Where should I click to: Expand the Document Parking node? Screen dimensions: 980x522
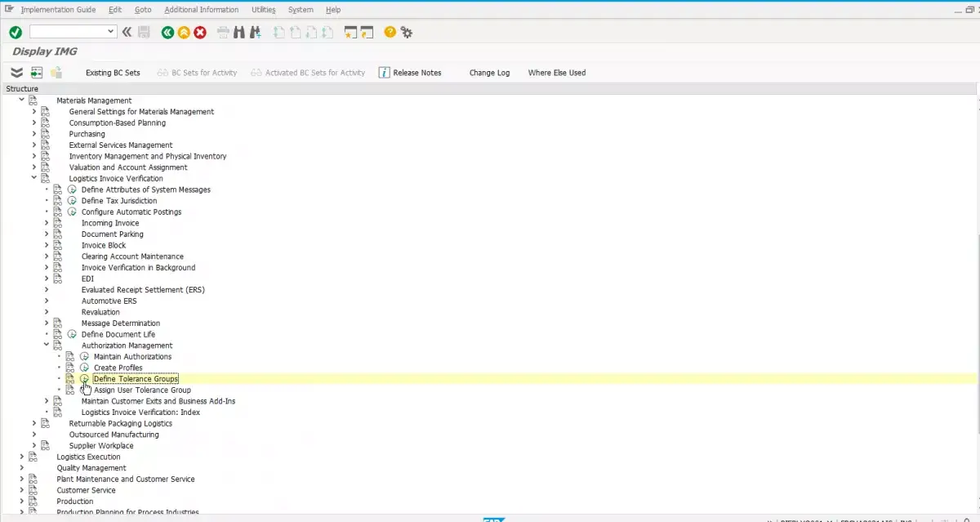pos(47,234)
